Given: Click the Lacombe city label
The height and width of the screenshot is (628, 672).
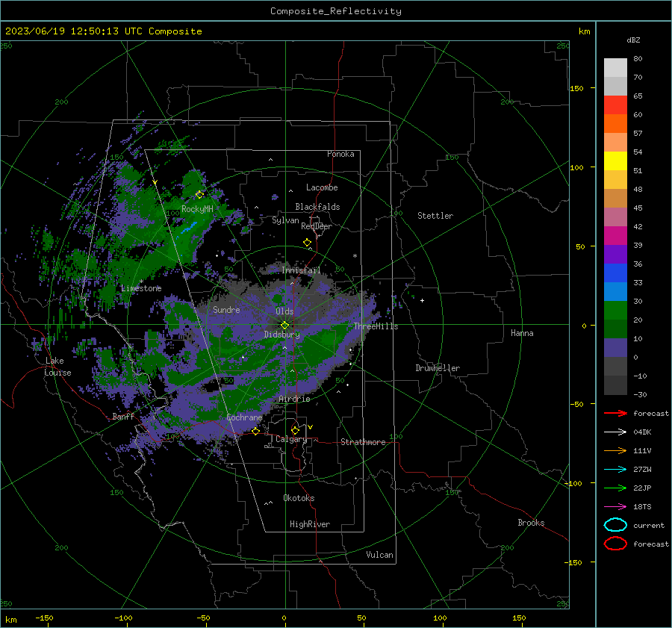Looking at the screenshot, I should click(322, 187).
